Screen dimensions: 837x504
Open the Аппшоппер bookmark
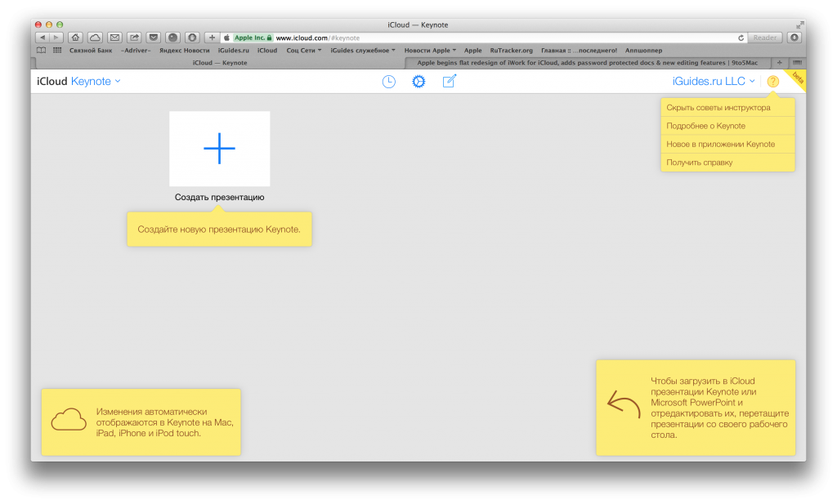click(x=643, y=50)
